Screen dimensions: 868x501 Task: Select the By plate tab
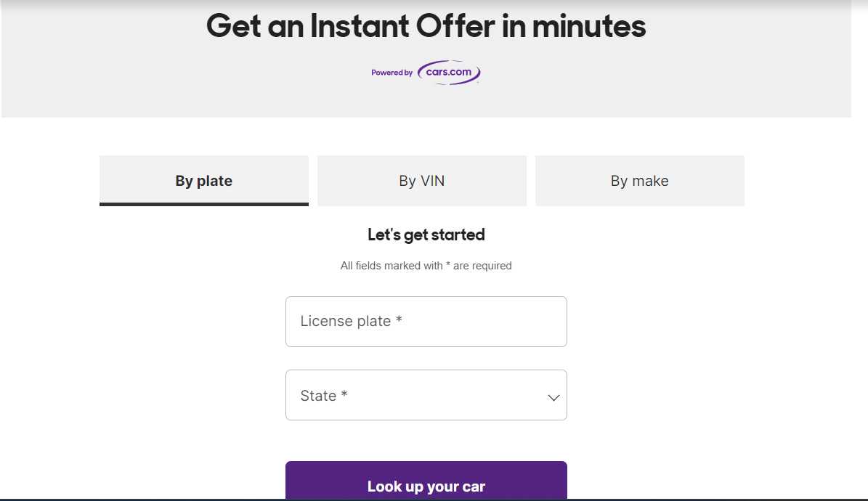203,181
